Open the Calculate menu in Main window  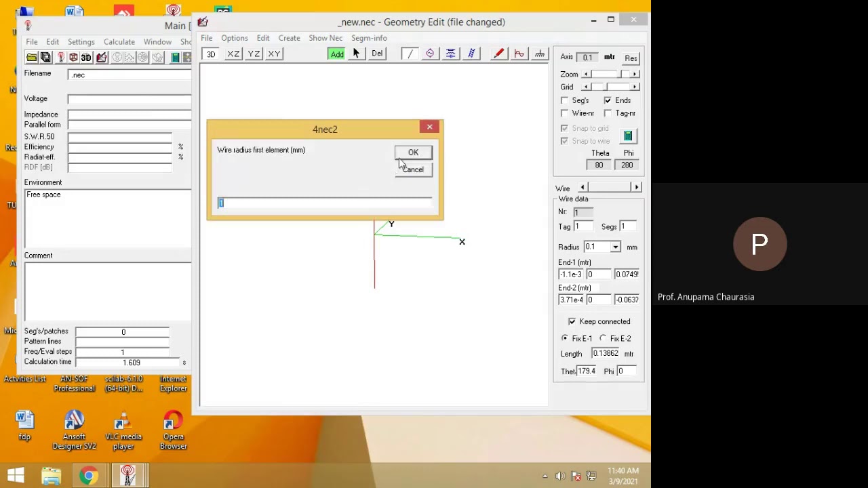pyautogui.click(x=119, y=42)
